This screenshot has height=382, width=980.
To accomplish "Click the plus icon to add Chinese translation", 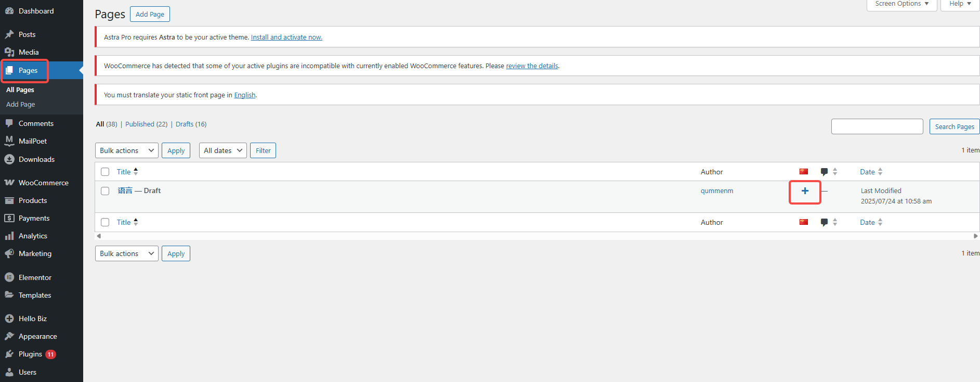I will point(805,191).
